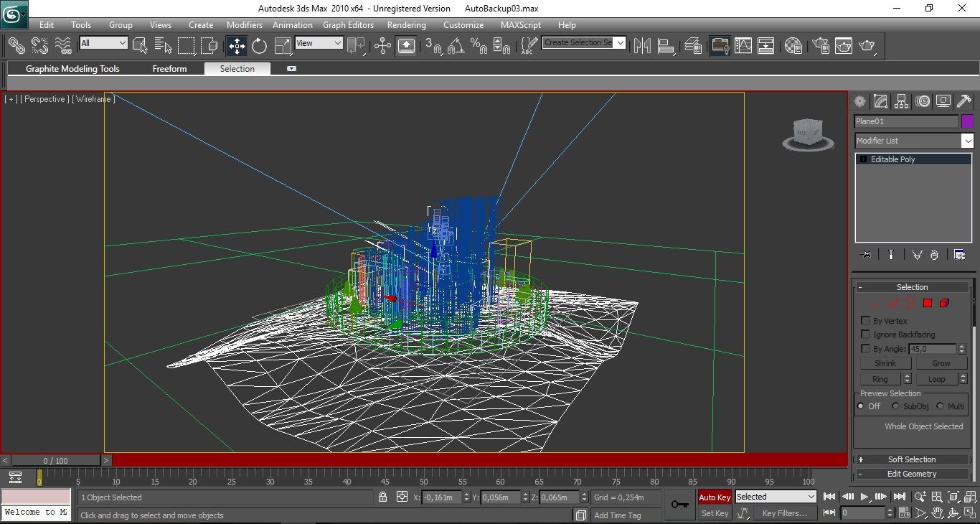
Task: Toggle Angle Snap
Action: [456, 46]
